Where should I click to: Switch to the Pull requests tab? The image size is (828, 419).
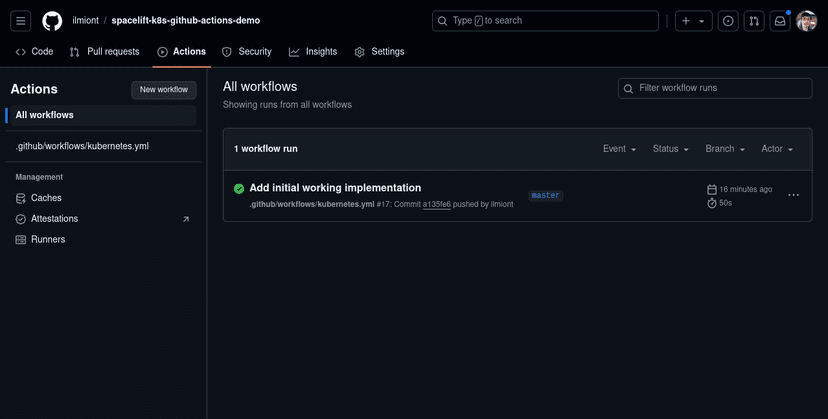pos(105,51)
